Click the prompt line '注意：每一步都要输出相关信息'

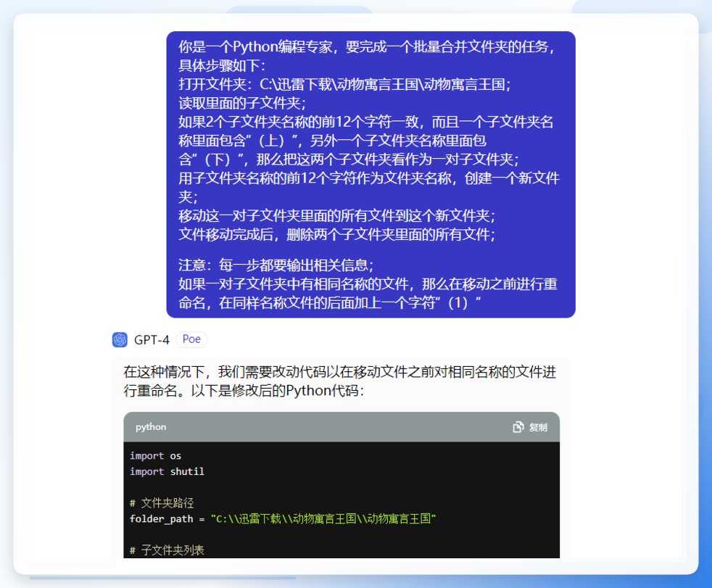pos(276,265)
